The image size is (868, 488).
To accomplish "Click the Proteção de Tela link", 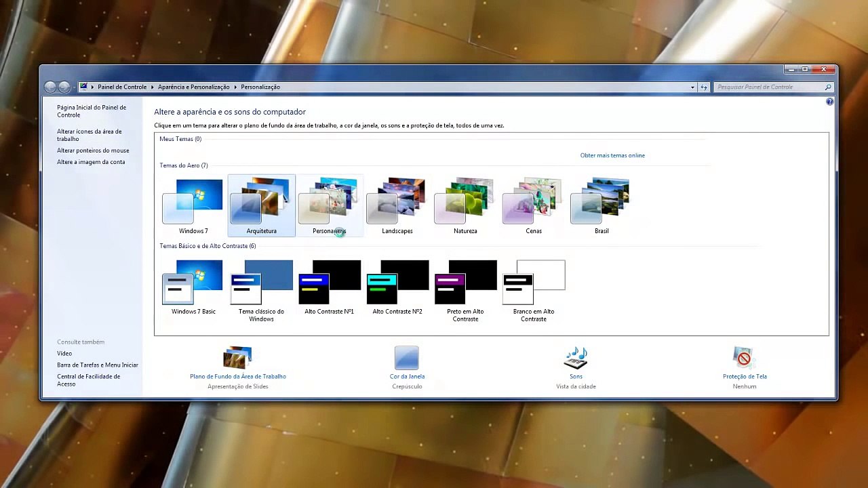I will [x=745, y=376].
